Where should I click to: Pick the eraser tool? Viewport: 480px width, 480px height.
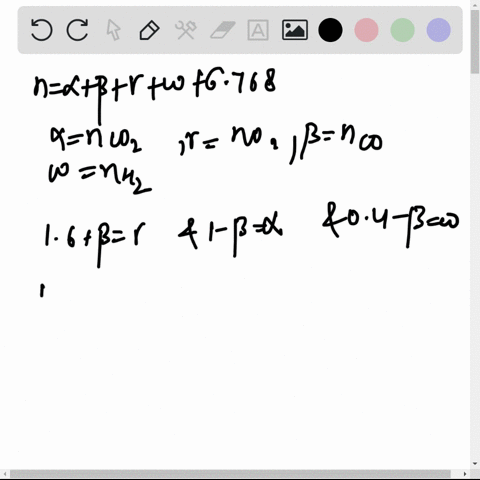coord(223,30)
